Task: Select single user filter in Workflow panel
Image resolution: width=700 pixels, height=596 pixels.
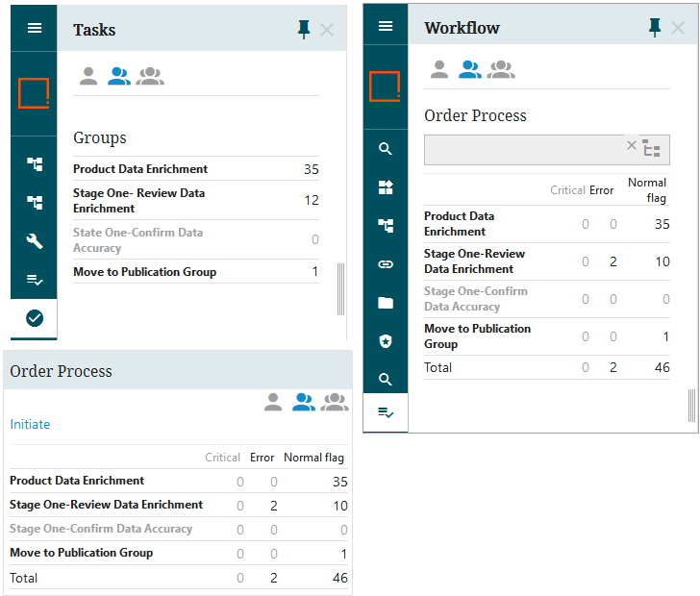Action: pos(439,69)
